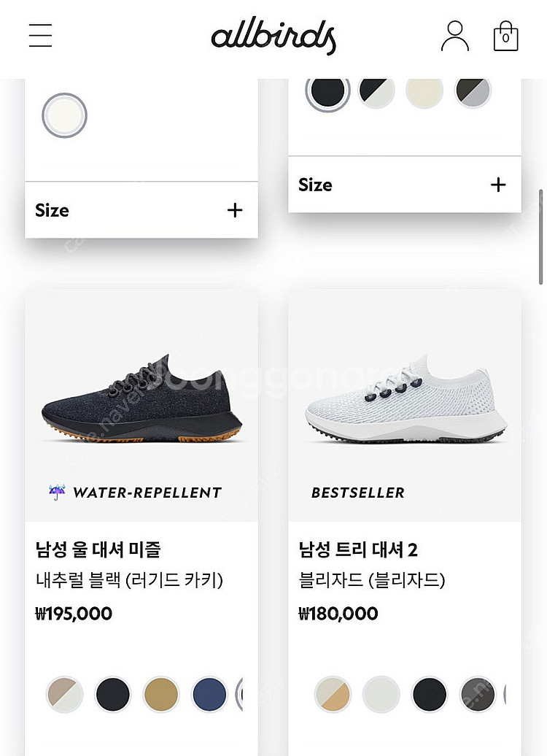Viewport: 547px width, 756px height.
Task: Open the user account icon
Action: coord(455,36)
